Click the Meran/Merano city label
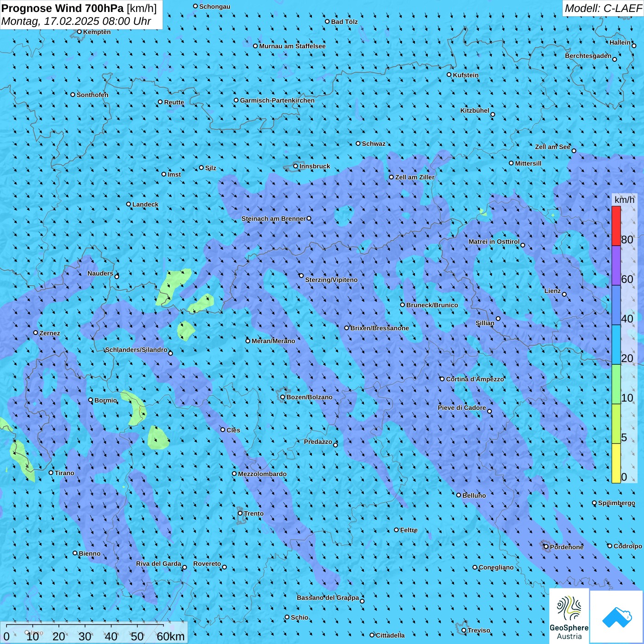Screen dimensions: 644x644 click(x=273, y=341)
